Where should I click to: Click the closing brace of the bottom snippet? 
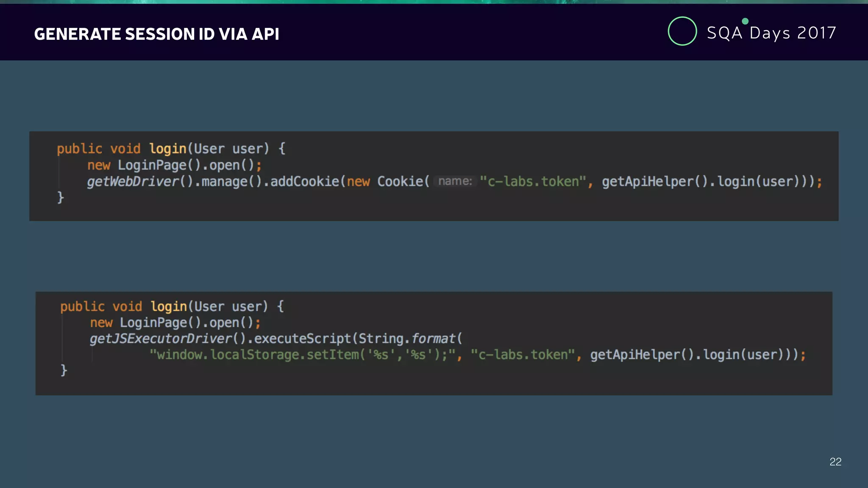(x=64, y=370)
